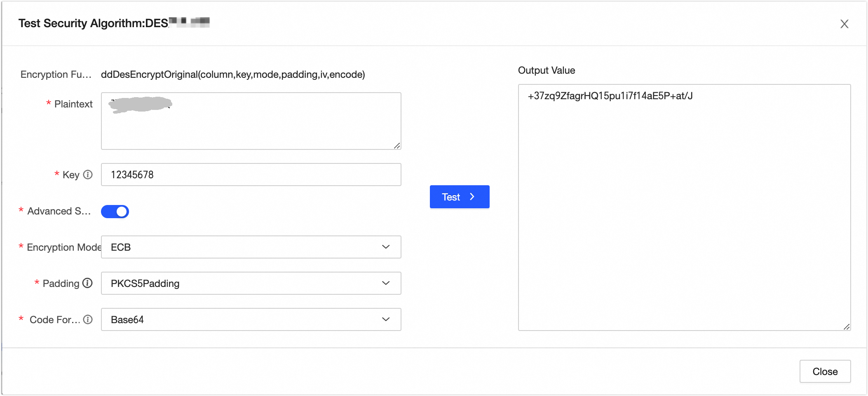Click the Padding dropdown chevron arrow
The image size is (868, 396).
[386, 283]
